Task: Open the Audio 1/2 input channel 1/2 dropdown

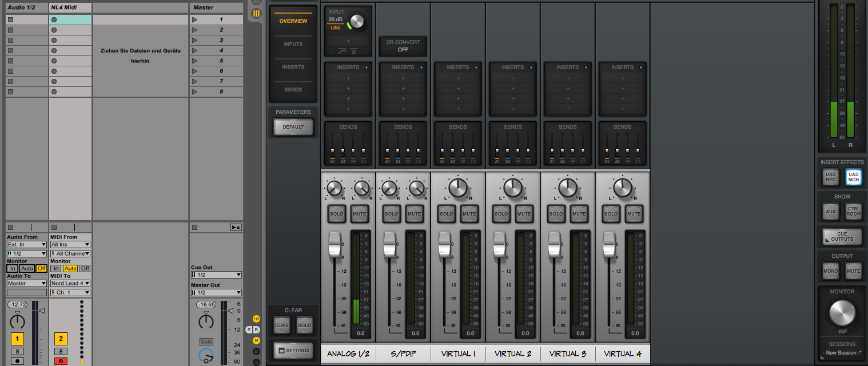Action: pos(26,253)
